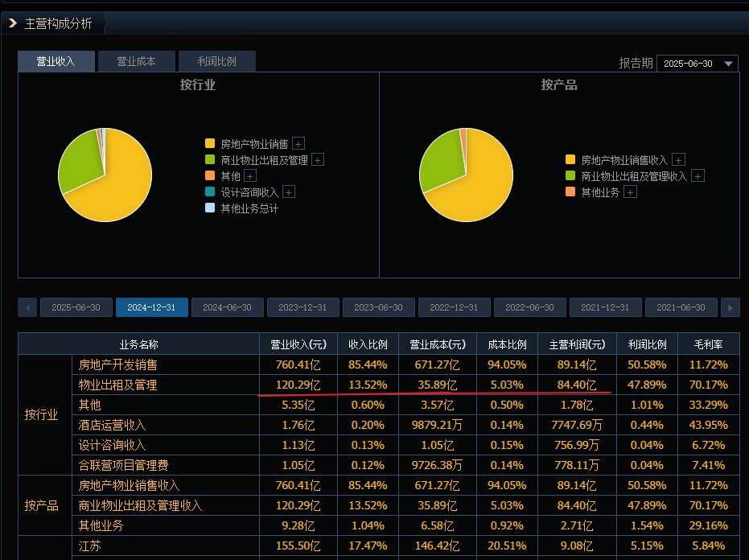The image size is (749, 560).
Task: Click the 房地产物业销售收入 row name
Action: coord(129,485)
